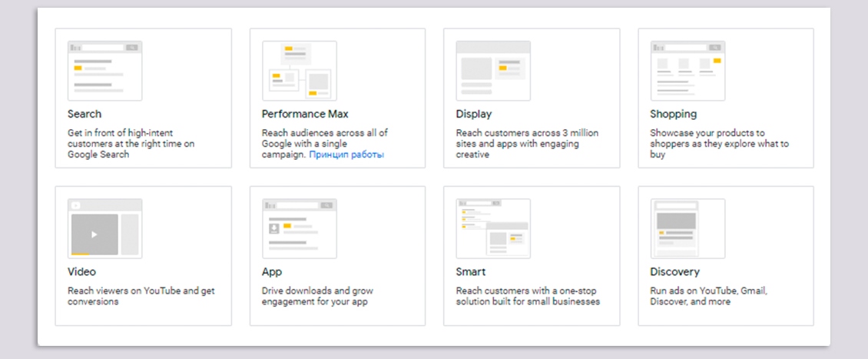
Task: Click the Search campaign illustration icon
Action: [x=104, y=71]
